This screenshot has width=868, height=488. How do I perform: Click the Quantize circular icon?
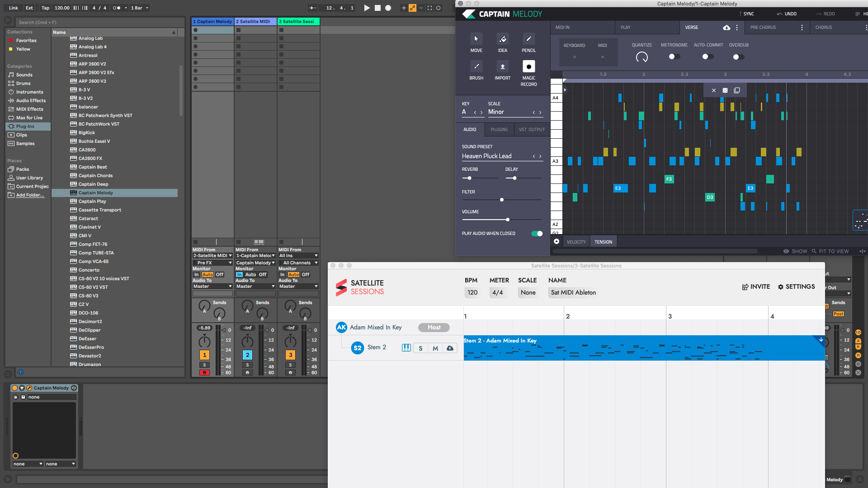pos(642,57)
